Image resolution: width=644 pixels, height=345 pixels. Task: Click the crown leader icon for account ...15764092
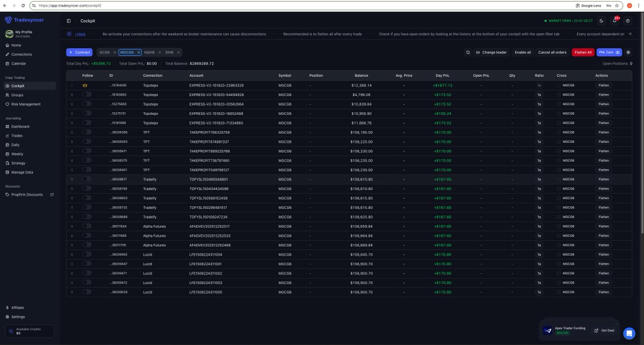pyautogui.click(x=85, y=85)
